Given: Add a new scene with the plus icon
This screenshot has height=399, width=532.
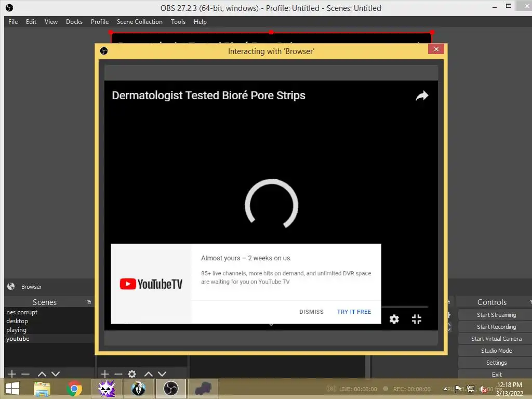Looking at the screenshot, I should (11, 374).
